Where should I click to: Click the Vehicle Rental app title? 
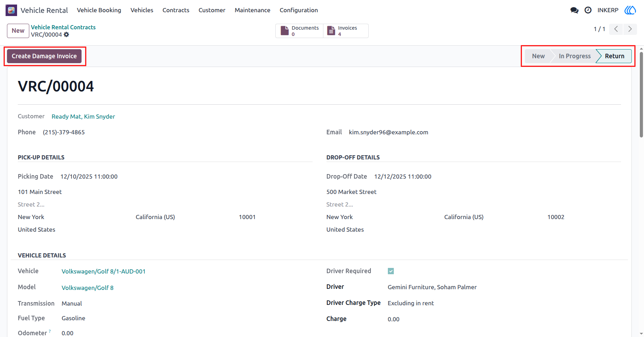pos(44,10)
